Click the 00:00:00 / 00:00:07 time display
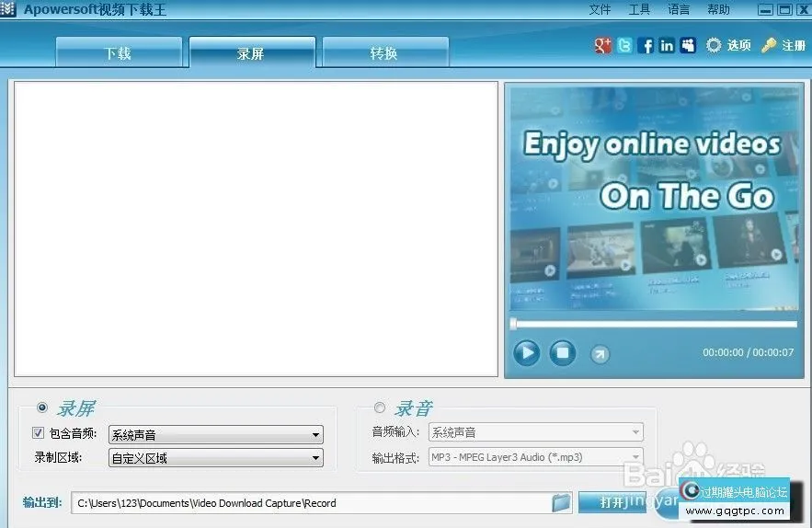Screen dimensions: 812x528 (x=748, y=352)
